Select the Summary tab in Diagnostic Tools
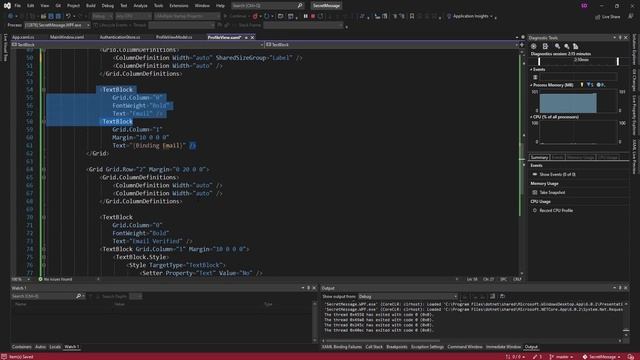This screenshot has width=640, height=360. [539, 157]
